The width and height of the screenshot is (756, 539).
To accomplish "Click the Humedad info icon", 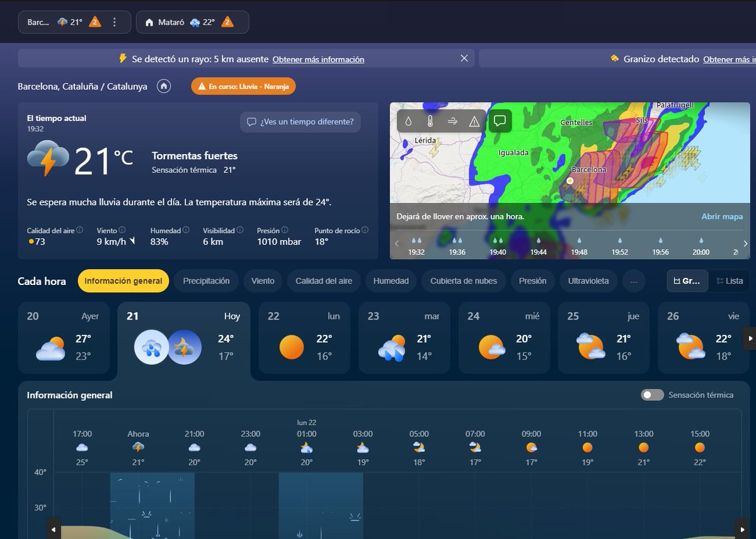I will click(x=186, y=231).
